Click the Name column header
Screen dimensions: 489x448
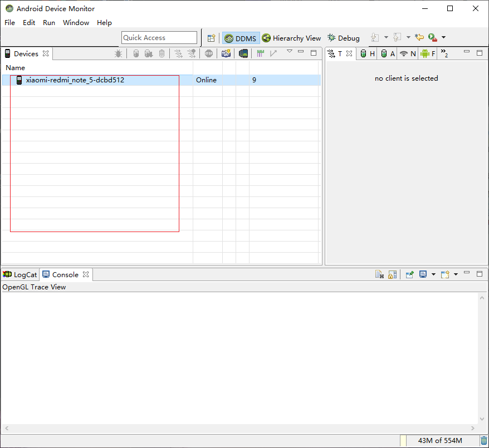click(15, 67)
